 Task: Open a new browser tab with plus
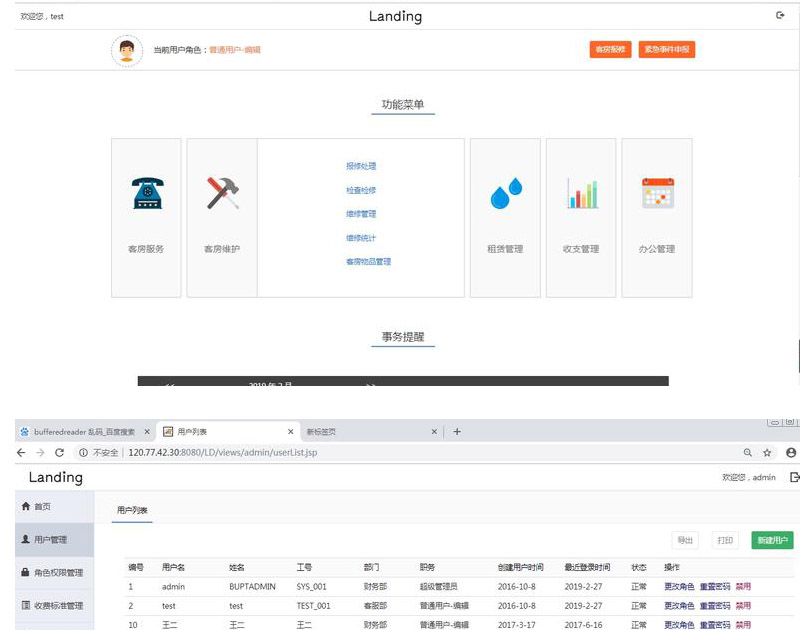click(x=457, y=432)
